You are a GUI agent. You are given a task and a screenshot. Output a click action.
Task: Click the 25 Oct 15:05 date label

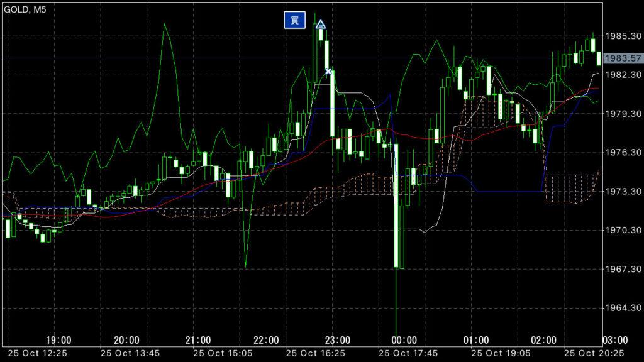coord(223,353)
